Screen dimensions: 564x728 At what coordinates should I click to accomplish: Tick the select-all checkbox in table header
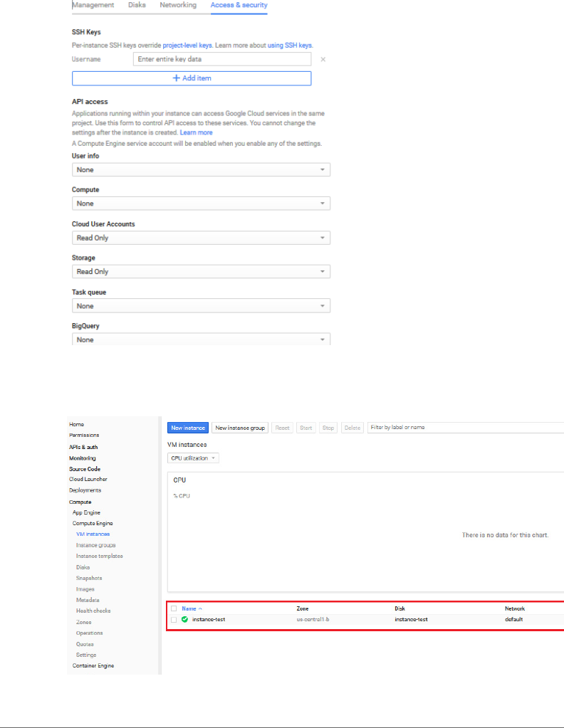[x=174, y=609]
